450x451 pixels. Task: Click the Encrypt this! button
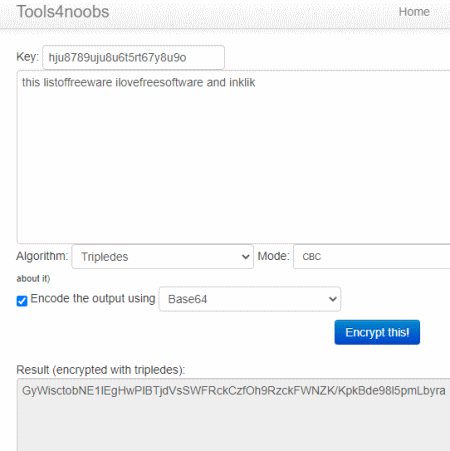coord(377,332)
